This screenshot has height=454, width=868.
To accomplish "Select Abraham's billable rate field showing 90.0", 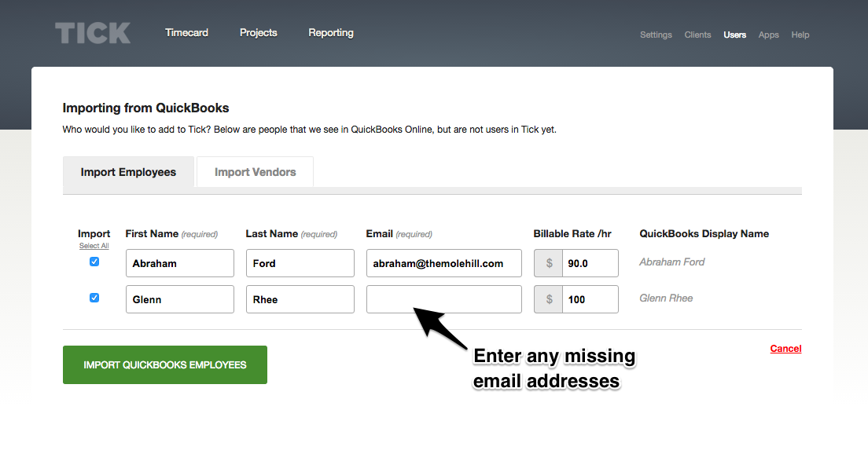I will tap(588, 263).
